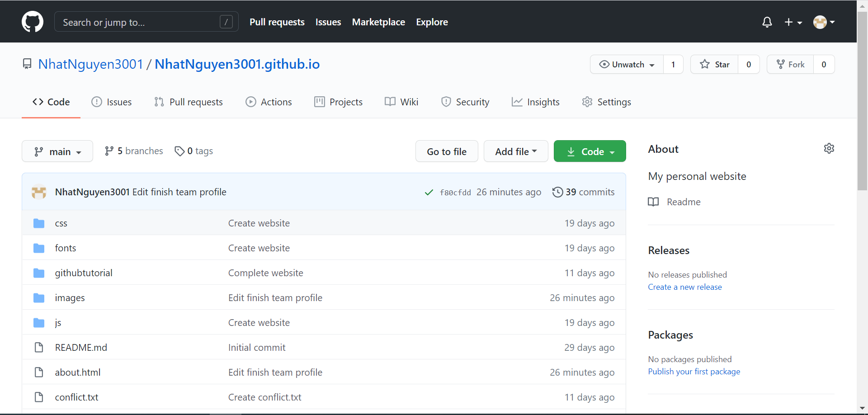Open the Add file dropdown
The image size is (868, 415).
point(516,151)
